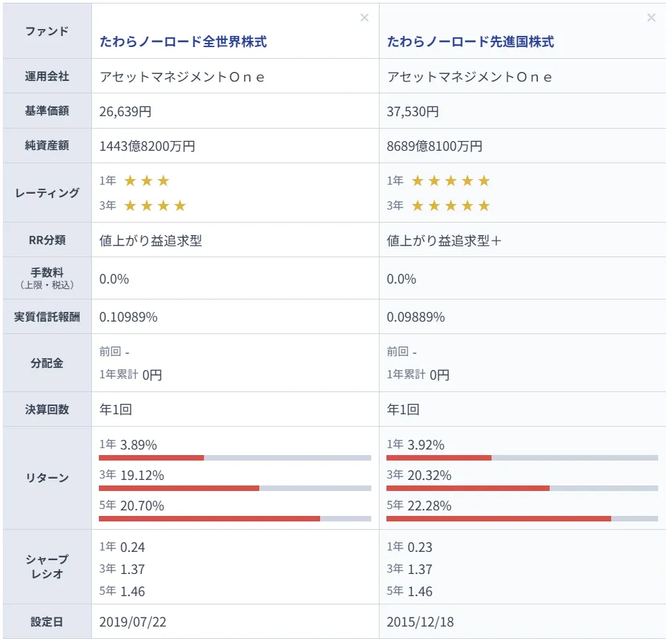Click the RR分類 row header
This screenshot has height=639, width=672.
[47, 240]
